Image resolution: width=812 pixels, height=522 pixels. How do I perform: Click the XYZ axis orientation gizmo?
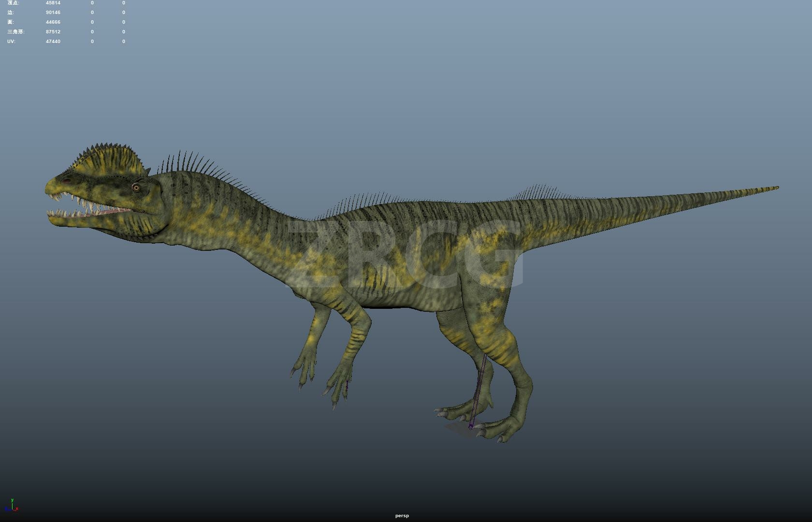tap(12, 506)
